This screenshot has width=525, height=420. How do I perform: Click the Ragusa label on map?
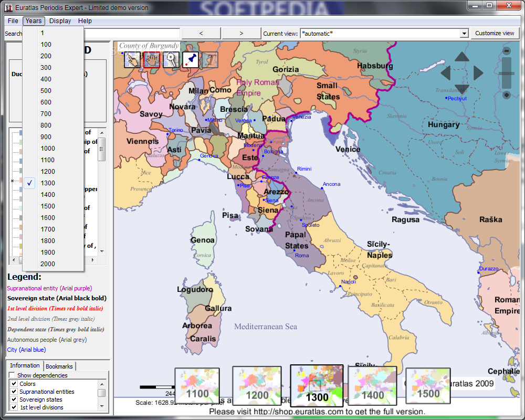pos(405,220)
